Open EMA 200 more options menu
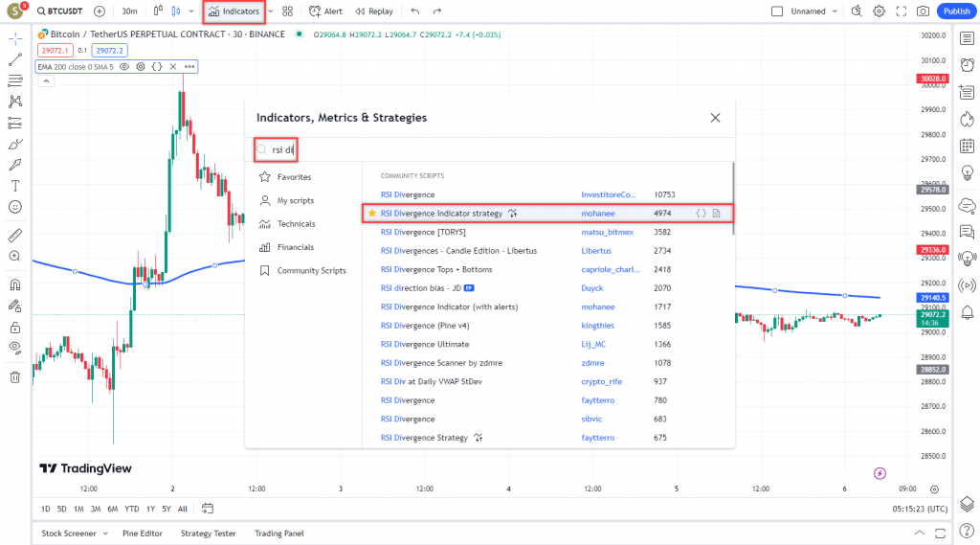980x545 pixels. pos(189,66)
